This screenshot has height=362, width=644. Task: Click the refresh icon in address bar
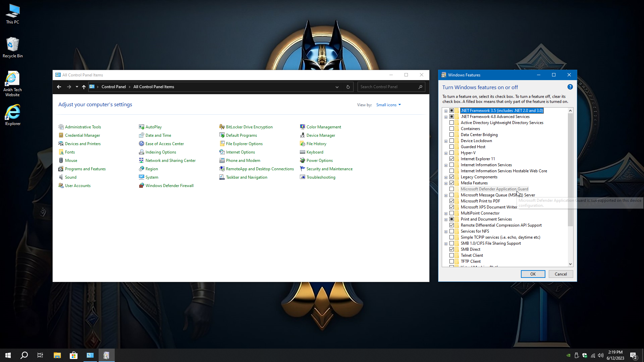click(x=348, y=87)
